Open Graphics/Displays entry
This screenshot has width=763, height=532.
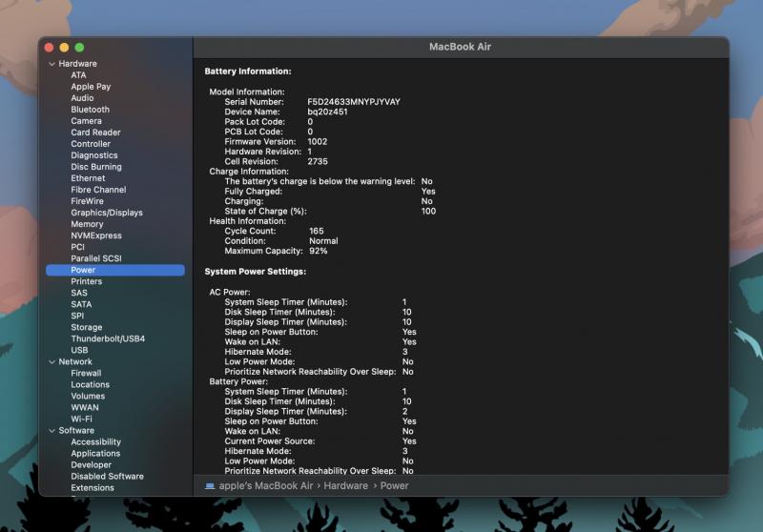107,213
